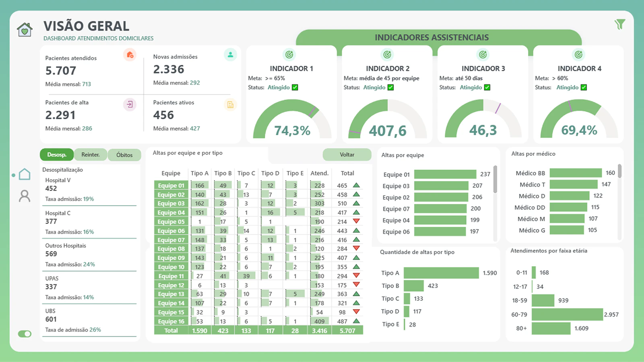Click the Indicador 3 target icon
644x362 pixels.
click(483, 54)
